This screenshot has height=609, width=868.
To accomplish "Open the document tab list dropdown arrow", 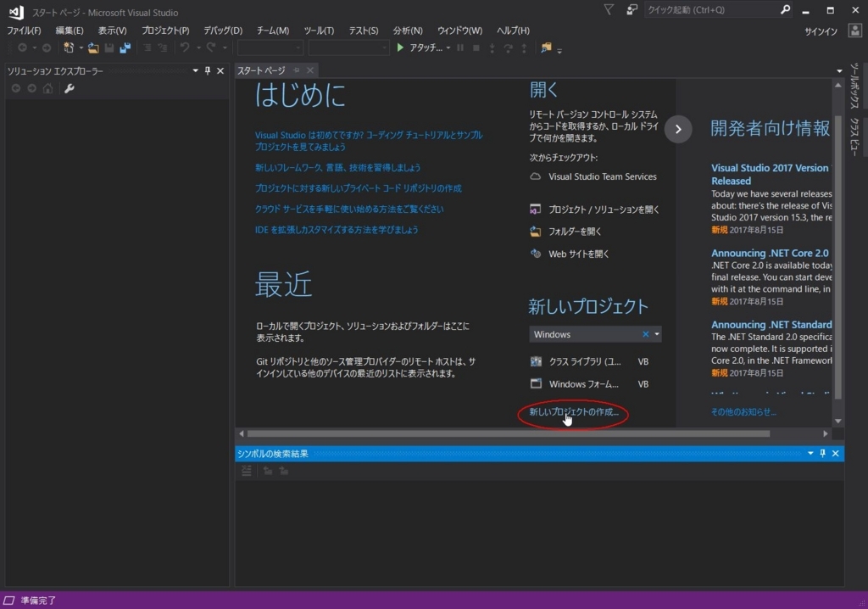I will coord(839,71).
